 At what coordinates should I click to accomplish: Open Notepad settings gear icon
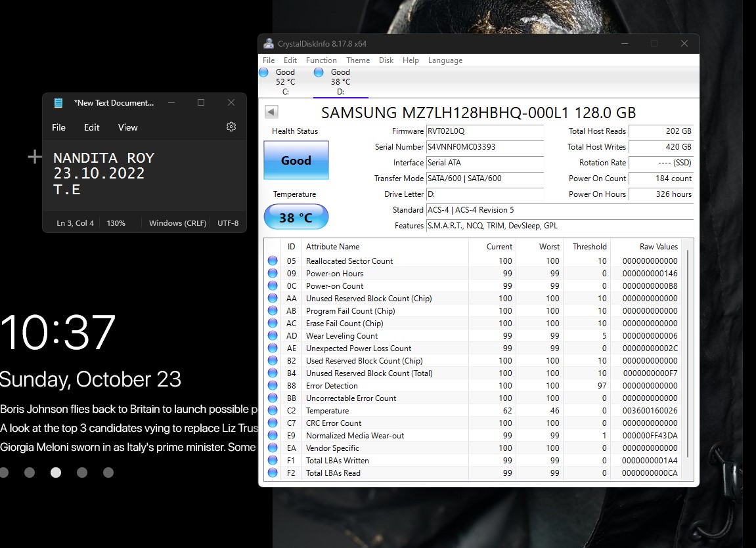click(231, 127)
